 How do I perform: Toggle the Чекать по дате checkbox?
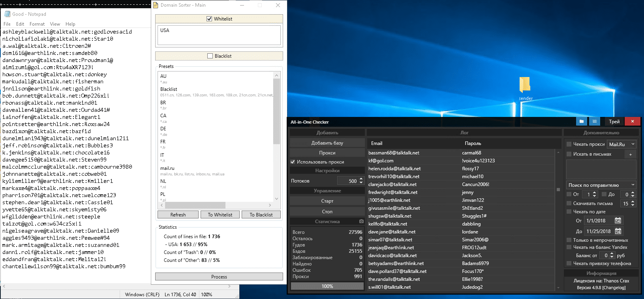pos(569,212)
